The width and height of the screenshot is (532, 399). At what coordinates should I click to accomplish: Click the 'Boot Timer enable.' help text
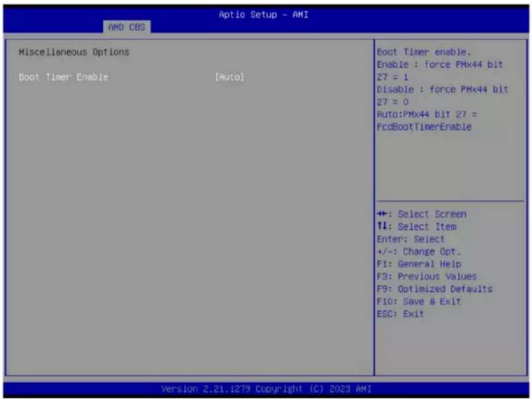pos(424,52)
